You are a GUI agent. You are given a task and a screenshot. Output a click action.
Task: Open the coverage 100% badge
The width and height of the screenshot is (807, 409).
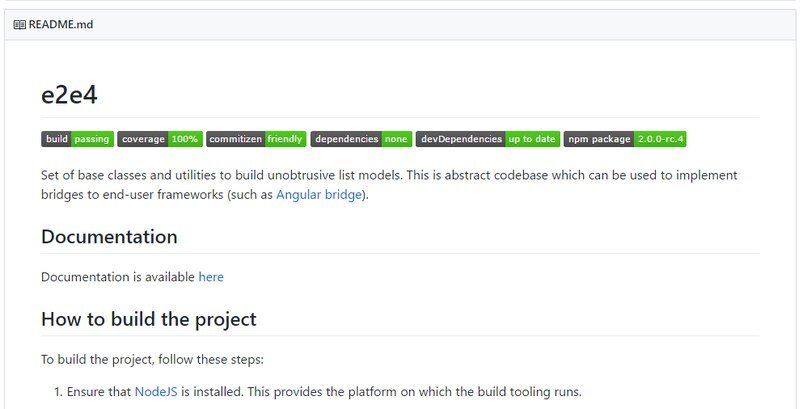[160, 139]
